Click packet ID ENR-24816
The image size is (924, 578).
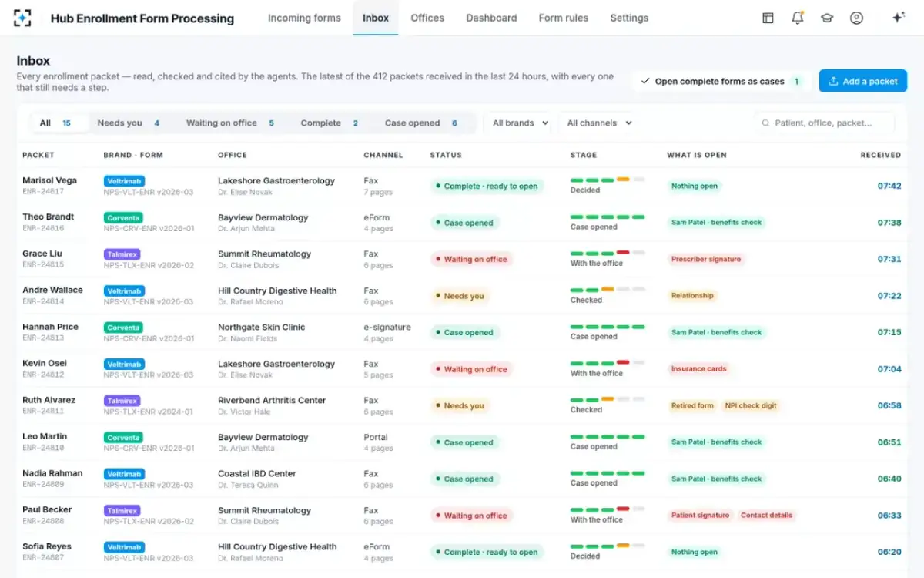(x=43, y=229)
